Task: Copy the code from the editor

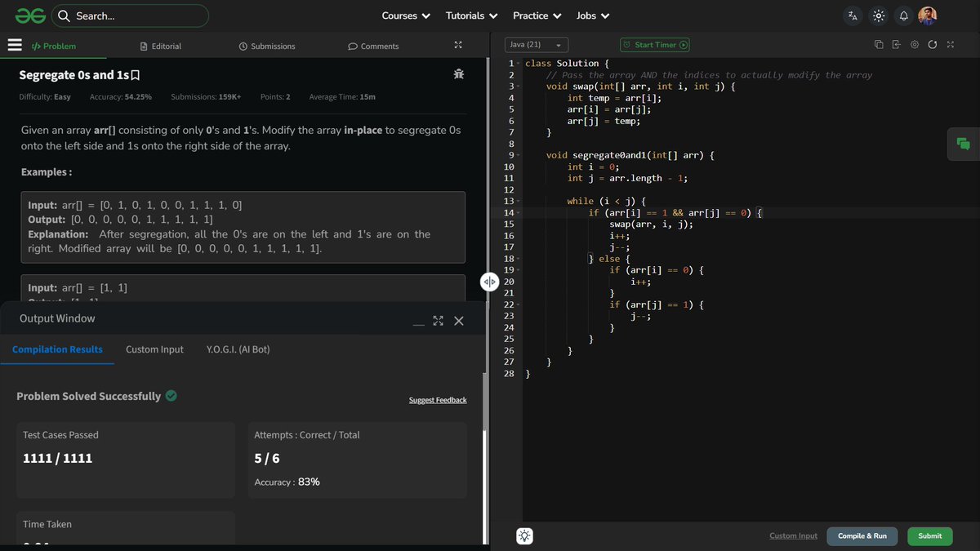Action: pos(879,46)
